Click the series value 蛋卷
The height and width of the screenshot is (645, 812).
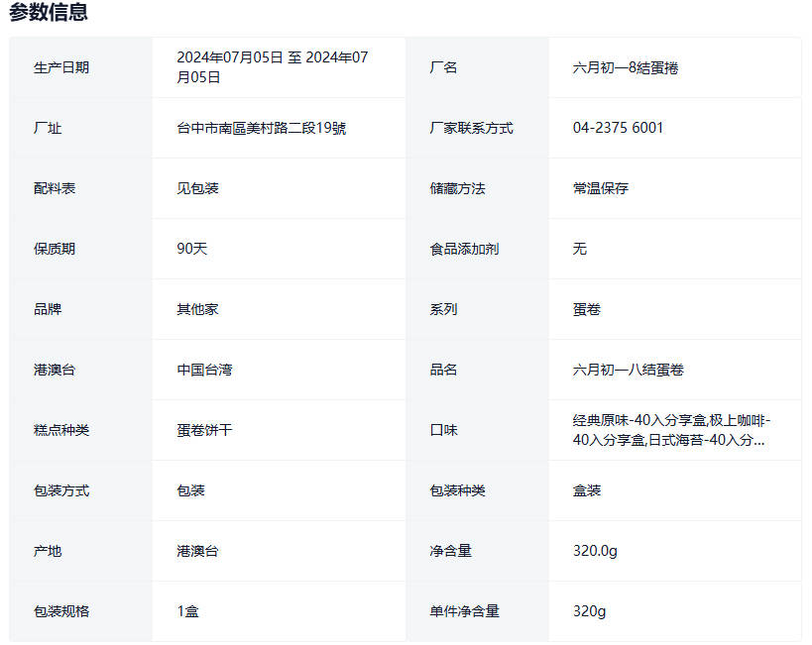coord(587,309)
